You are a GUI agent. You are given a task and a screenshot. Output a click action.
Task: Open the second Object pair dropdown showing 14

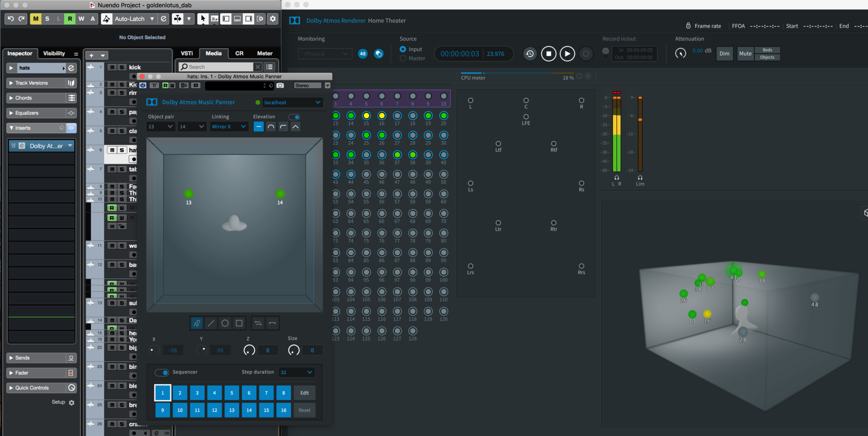click(192, 126)
